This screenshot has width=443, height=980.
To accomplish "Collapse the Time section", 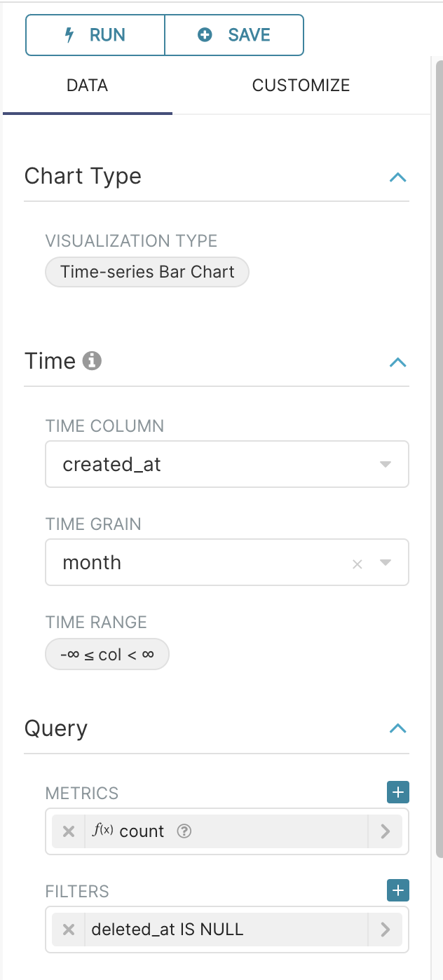I will (x=397, y=362).
